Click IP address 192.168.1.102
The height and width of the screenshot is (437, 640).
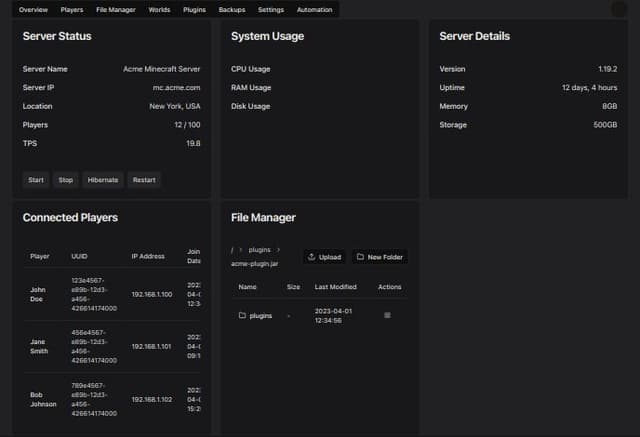(151, 399)
